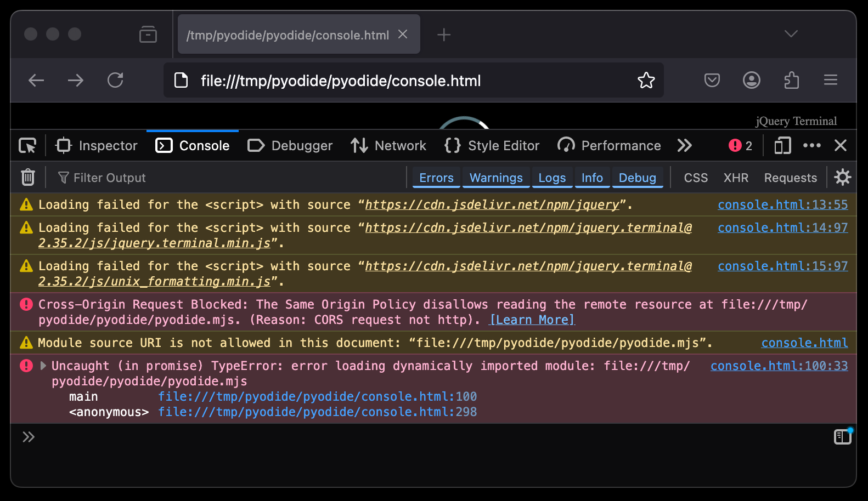Click the page document icon in address bar

181,81
